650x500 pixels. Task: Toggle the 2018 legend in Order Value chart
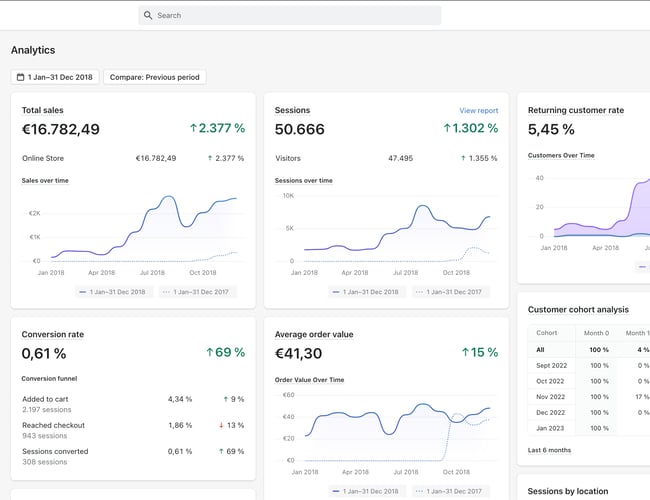367,491
